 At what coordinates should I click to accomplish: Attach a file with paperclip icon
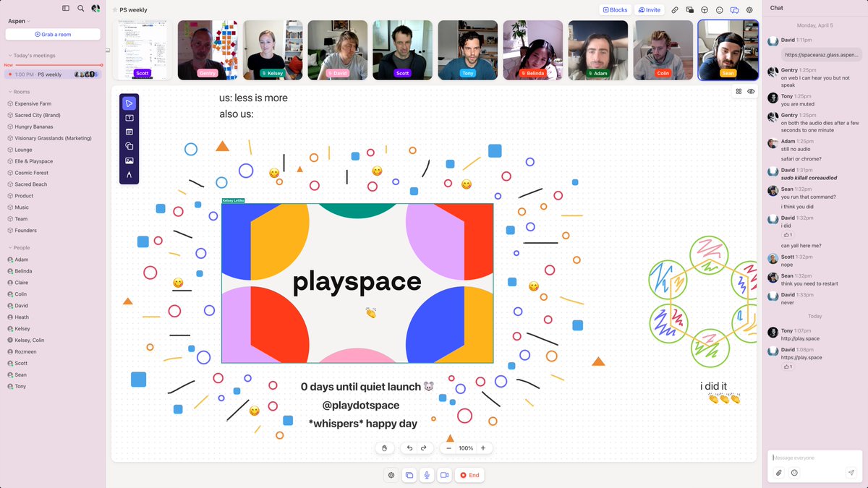click(x=779, y=473)
